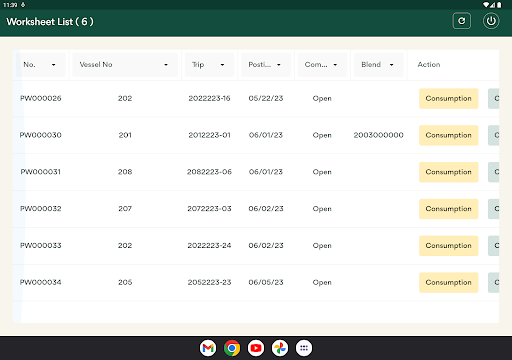Click posting date 05/22/23
This screenshot has height=360, width=512.
coord(266,98)
